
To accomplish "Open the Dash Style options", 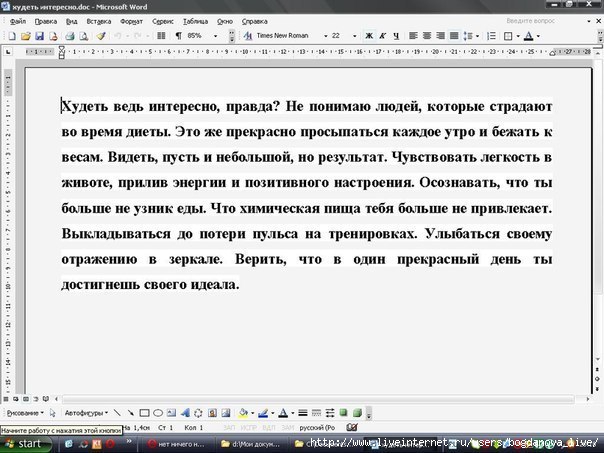I will [316, 413].
